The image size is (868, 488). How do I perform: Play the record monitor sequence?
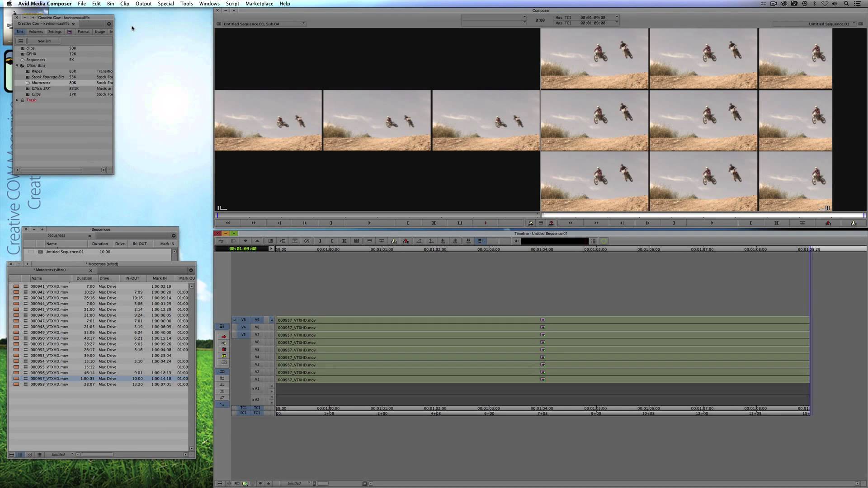tap(712, 223)
